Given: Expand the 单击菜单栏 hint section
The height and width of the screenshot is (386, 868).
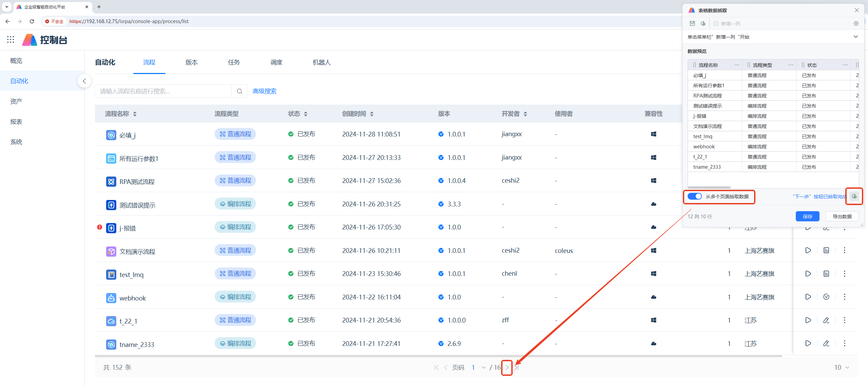Looking at the screenshot, I should [856, 37].
